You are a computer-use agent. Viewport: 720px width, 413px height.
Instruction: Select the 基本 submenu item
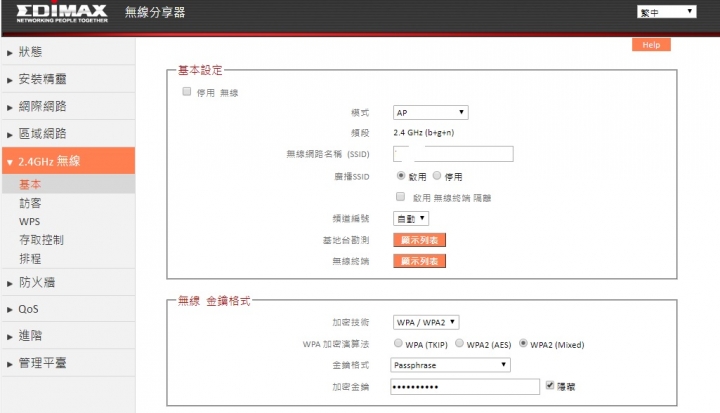pos(68,184)
